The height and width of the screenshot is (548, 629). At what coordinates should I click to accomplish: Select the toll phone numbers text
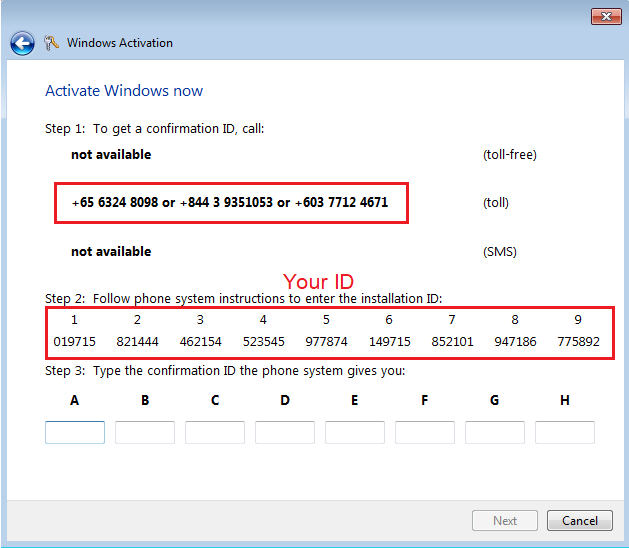[230, 202]
